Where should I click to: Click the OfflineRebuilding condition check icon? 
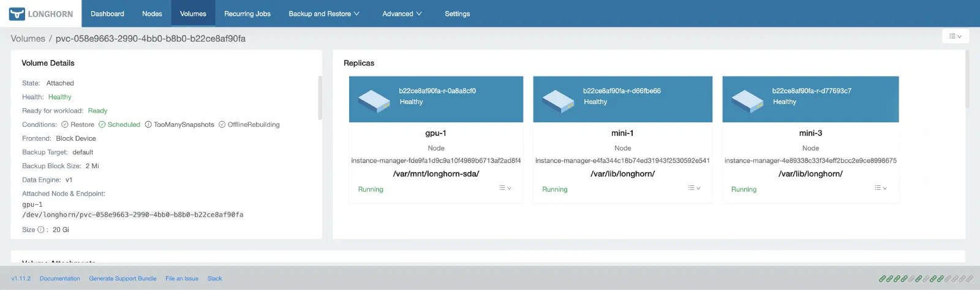[222, 125]
